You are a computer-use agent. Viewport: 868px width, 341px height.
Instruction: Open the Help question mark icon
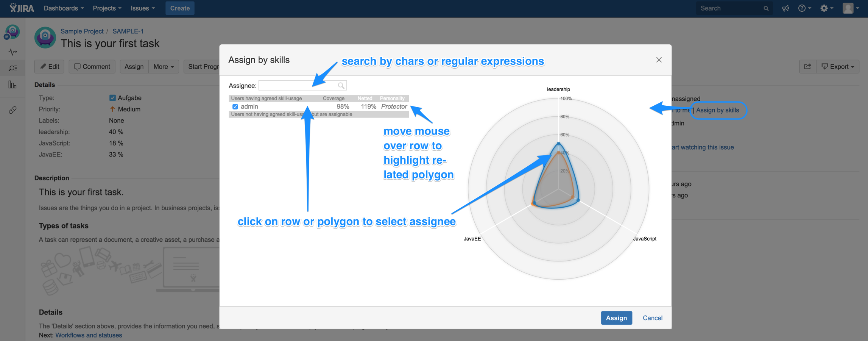point(803,8)
